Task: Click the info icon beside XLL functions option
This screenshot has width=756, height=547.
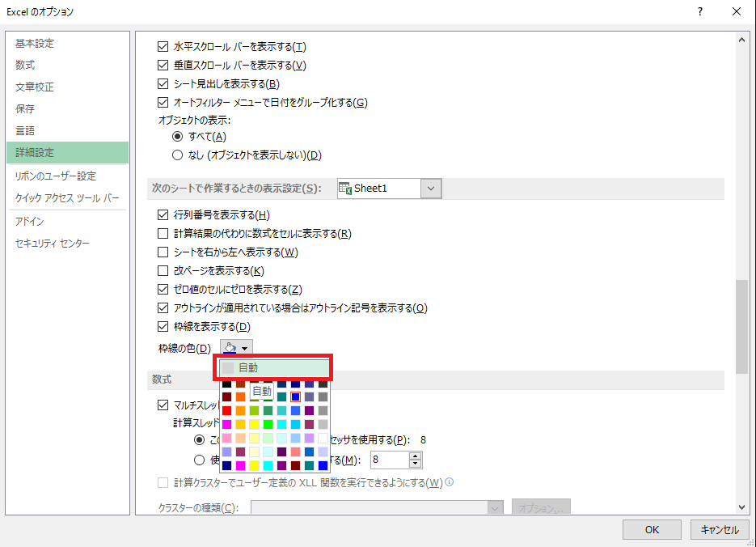Action: pyautogui.click(x=449, y=483)
